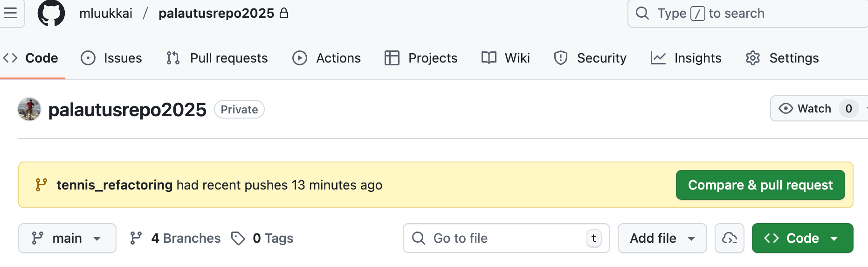868x267 pixels.
Task: Toggle Watch on this repository
Action: pos(806,108)
